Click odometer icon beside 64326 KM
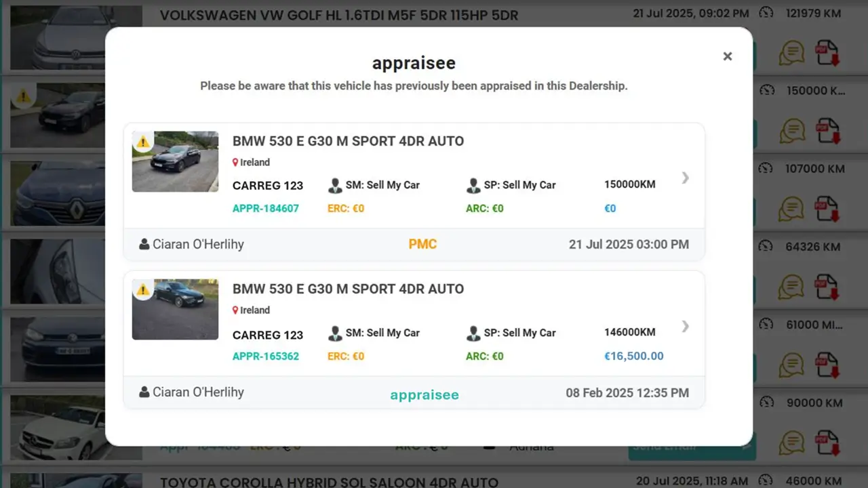This screenshot has height=488, width=868. (x=766, y=247)
